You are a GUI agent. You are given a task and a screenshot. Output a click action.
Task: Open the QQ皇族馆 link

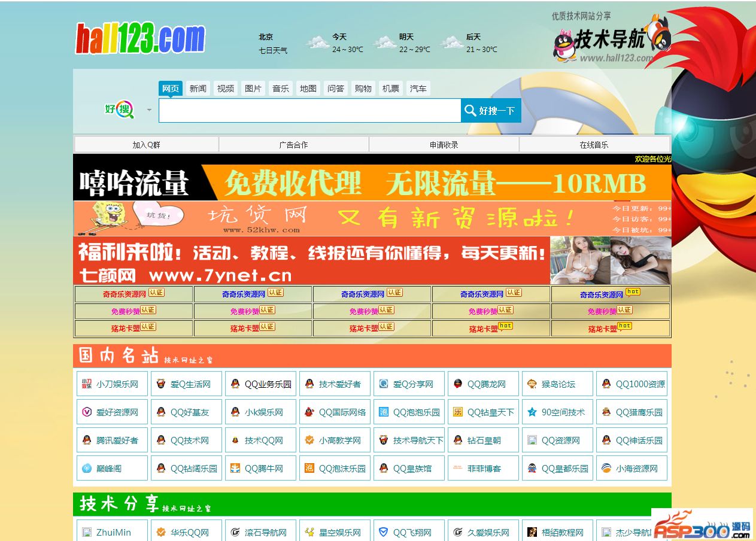(412, 469)
